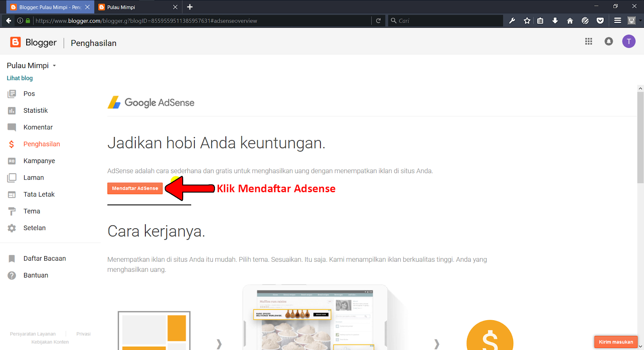Open the Privasi link
The width and height of the screenshot is (644, 350).
pos(83,334)
